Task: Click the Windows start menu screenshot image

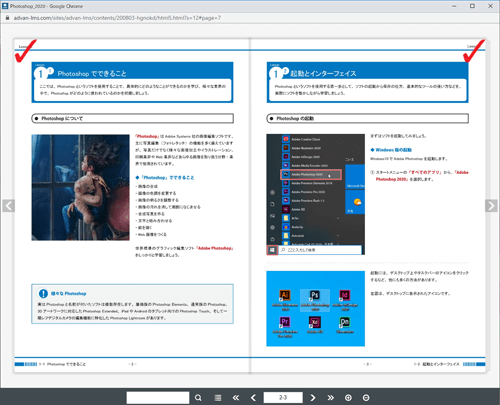Action: click(315, 194)
